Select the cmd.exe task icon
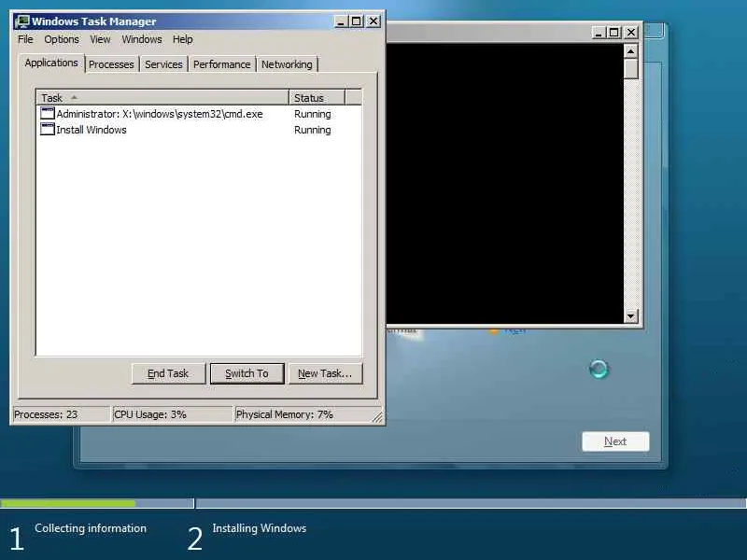The height and width of the screenshot is (560, 747). click(48, 113)
